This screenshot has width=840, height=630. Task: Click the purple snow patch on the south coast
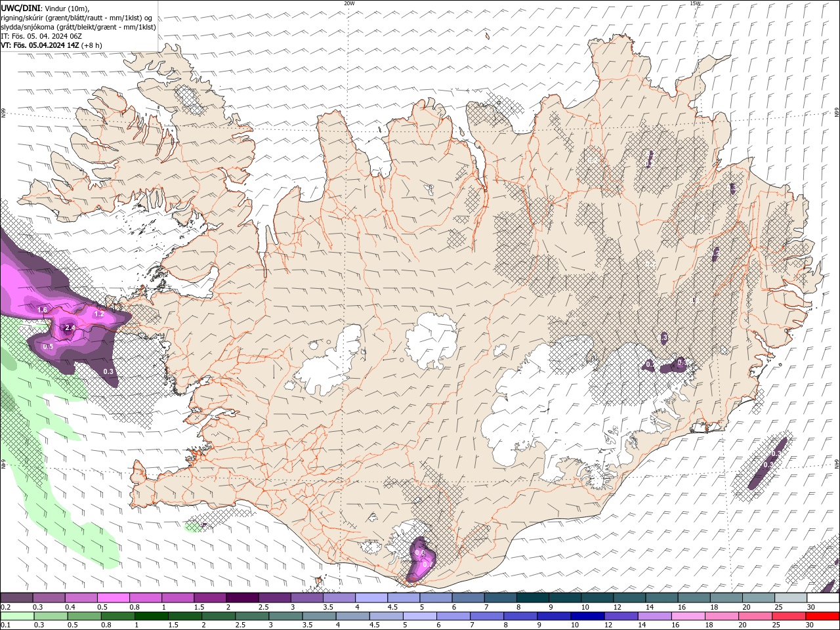click(421, 560)
